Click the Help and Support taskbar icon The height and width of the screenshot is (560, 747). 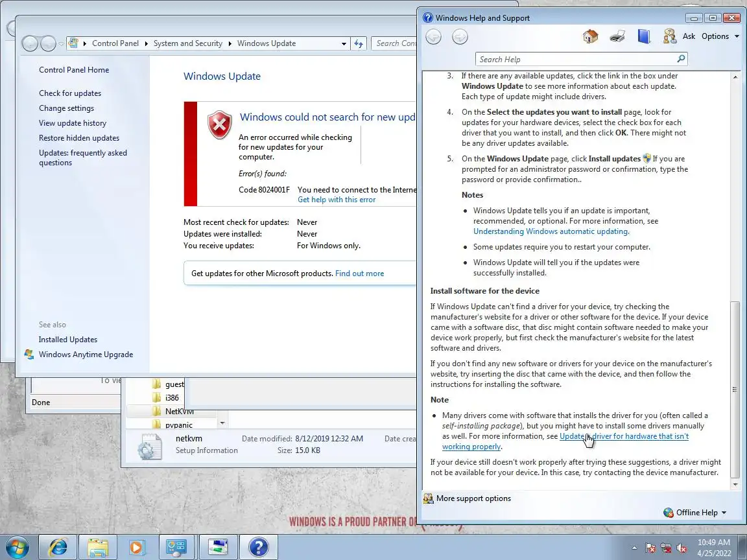point(258,548)
